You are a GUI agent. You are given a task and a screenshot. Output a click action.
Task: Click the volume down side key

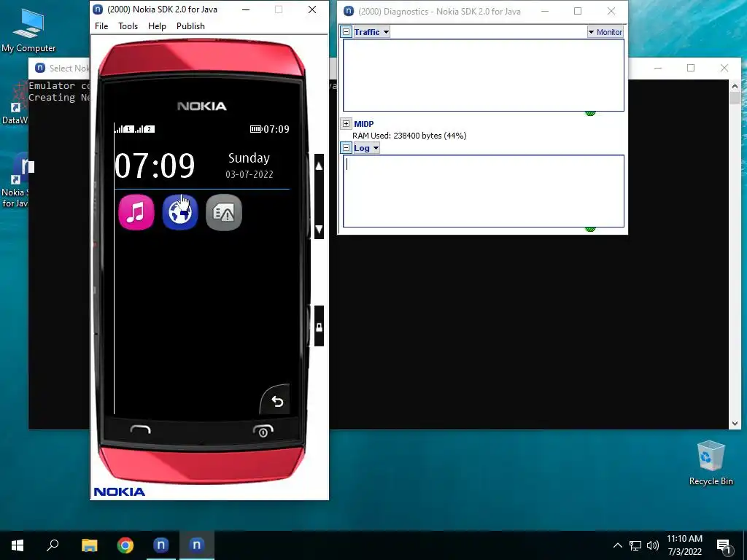pyautogui.click(x=320, y=229)
